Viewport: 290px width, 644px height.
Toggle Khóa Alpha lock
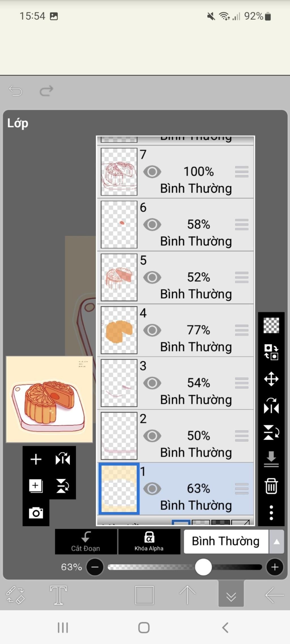point(149,541)
